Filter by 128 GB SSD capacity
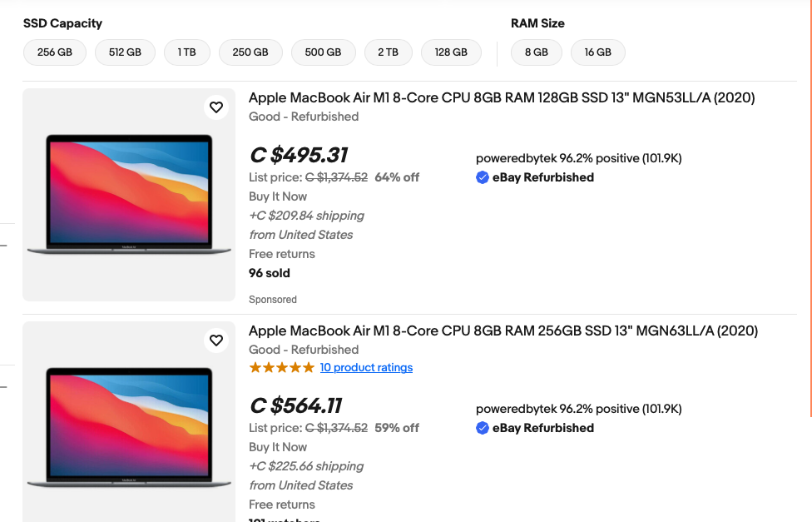This screenshot has width=812, height=522. pyautogui.click(x=451, y=52)
